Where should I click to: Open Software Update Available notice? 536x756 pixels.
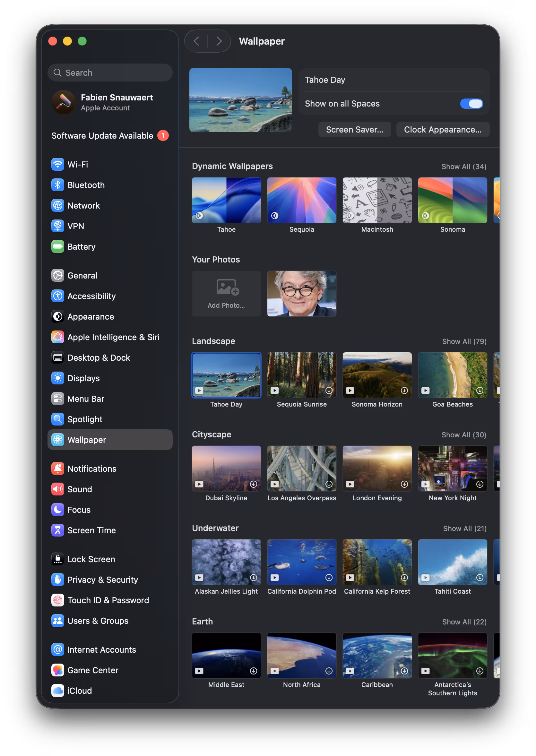[x=110, y=136]
